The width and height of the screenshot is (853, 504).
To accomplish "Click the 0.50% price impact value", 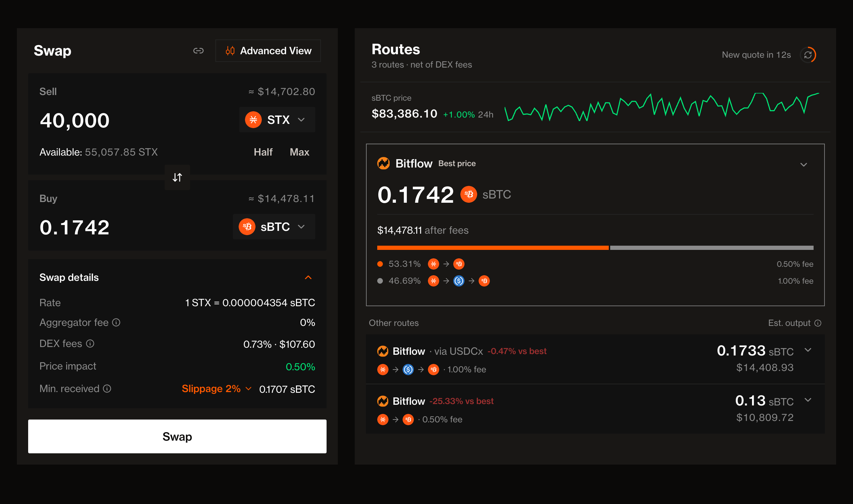I will [301, 367].
